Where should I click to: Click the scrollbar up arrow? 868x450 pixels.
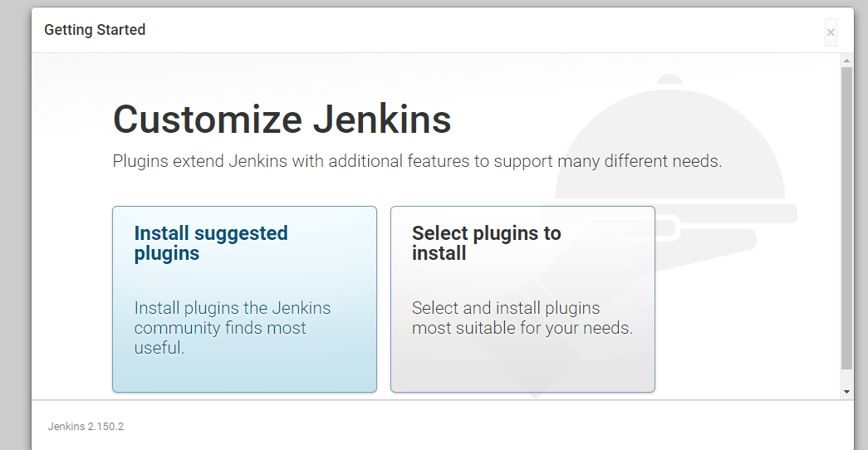coord(846,60)
